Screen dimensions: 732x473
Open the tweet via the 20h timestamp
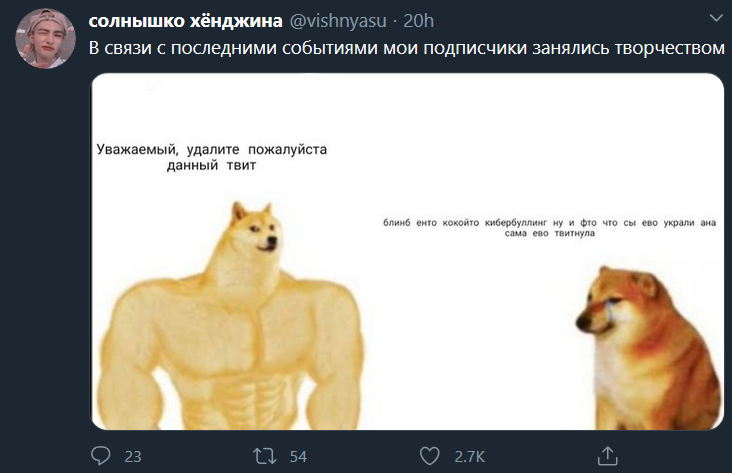(418, 21)
